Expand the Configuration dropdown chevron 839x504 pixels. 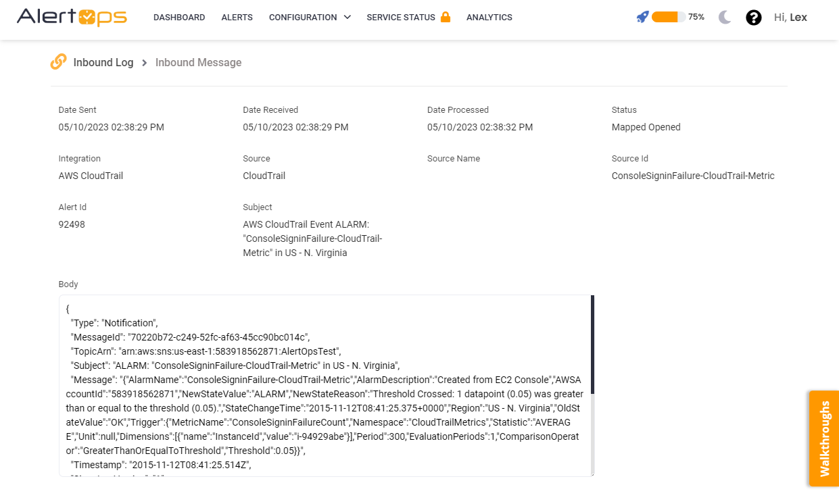347,17
